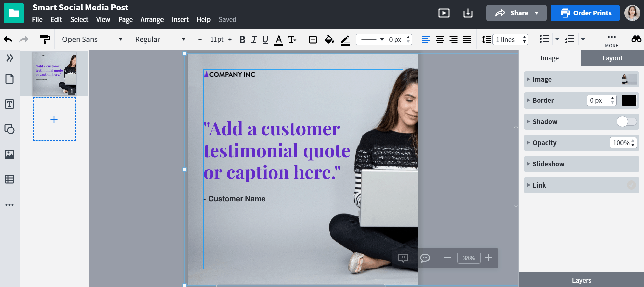Image resolution: width=644 pixels, height=287 pixels.
Task: Toggle the Link checkmark
Action: tap(631, 185)
